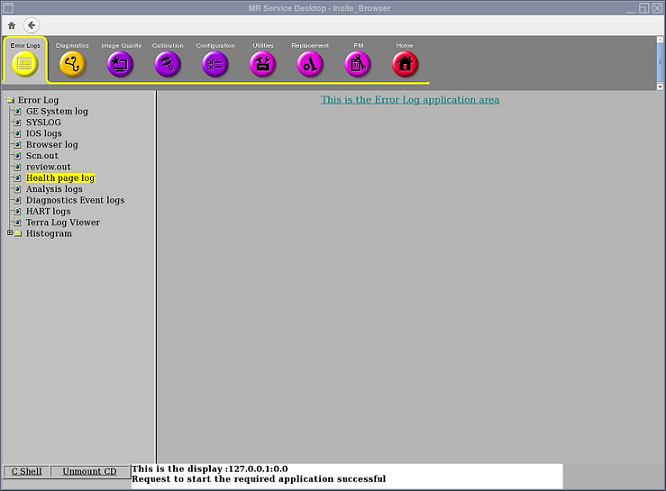Select SYSLOG in the tree

click(43, 122)
